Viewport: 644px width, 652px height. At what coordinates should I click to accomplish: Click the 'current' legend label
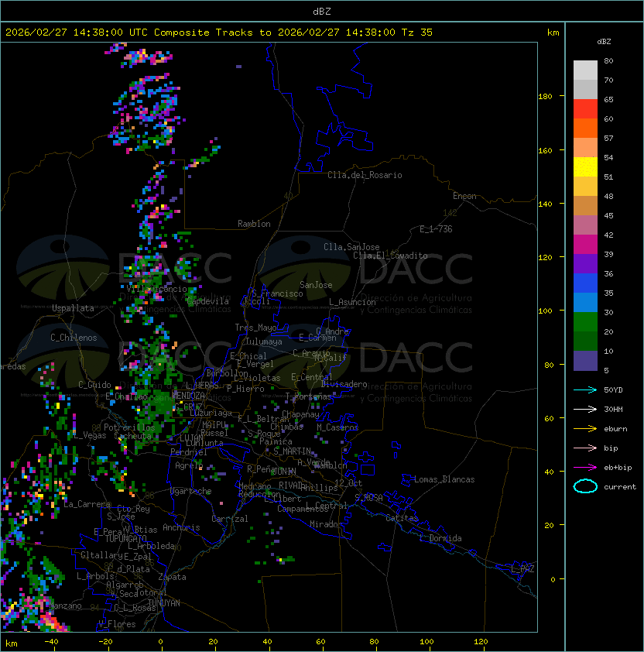tap(620, 487)
